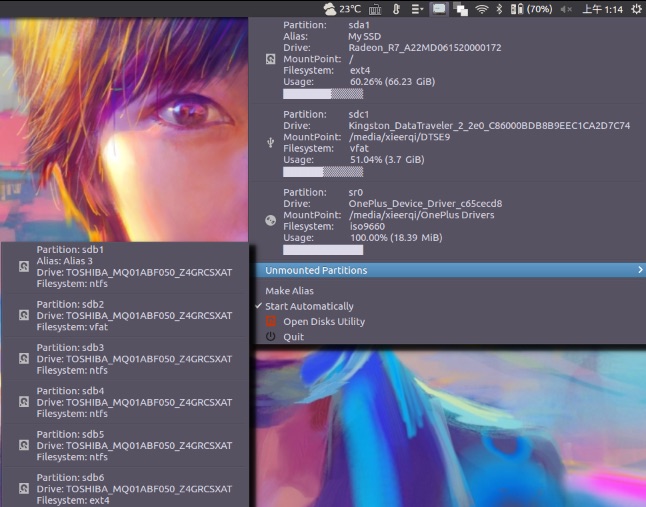Screen dimensions: 646x507
Task: Select the Partition: sdb3 entry
Action: 125,359
